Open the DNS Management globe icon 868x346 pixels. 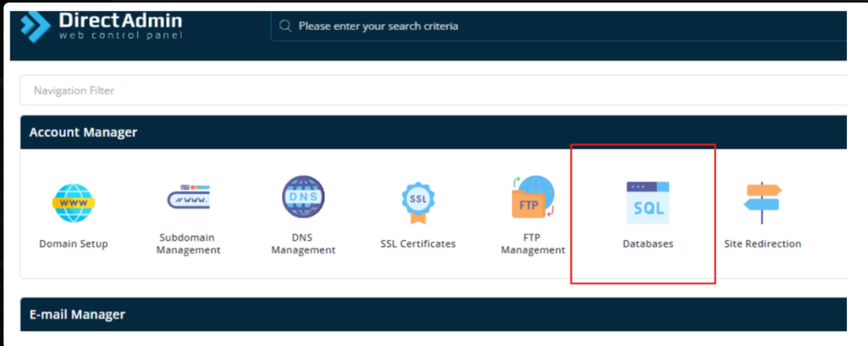tap(303, 198)
